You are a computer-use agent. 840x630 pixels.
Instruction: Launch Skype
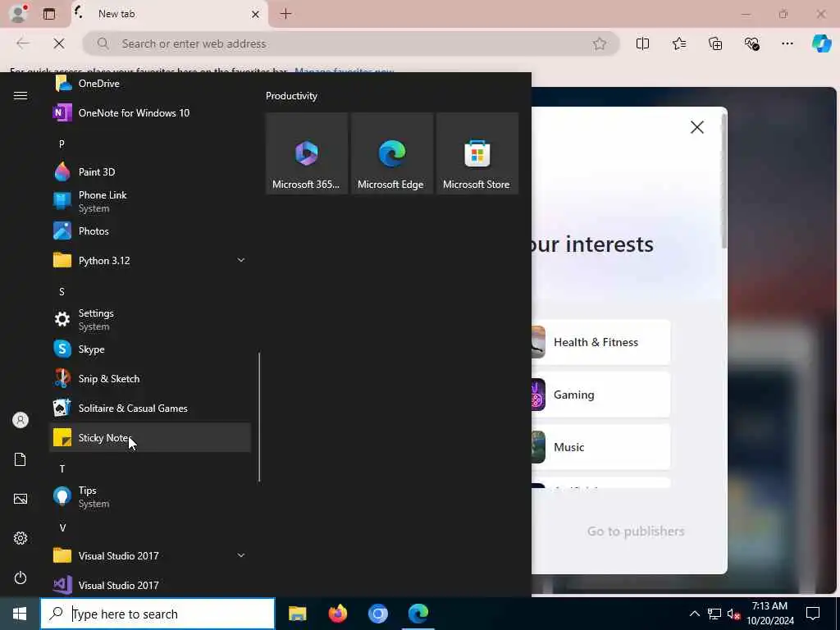pyautogui.click(x=150, y=349)
